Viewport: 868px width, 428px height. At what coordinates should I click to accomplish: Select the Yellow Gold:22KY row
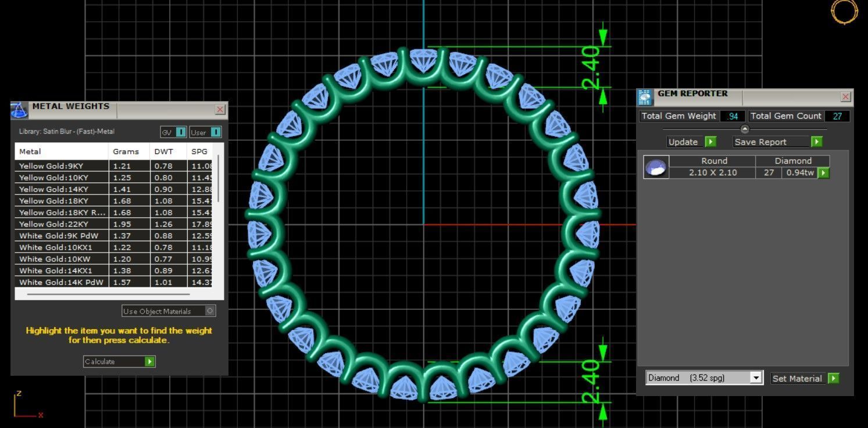click(x=113, y=224)
